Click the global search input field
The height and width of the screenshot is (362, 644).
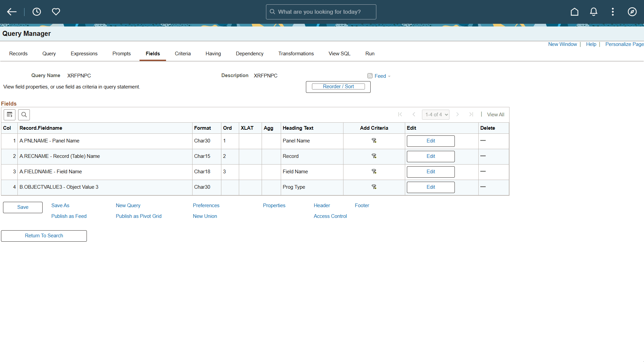[x=321, y=12]
